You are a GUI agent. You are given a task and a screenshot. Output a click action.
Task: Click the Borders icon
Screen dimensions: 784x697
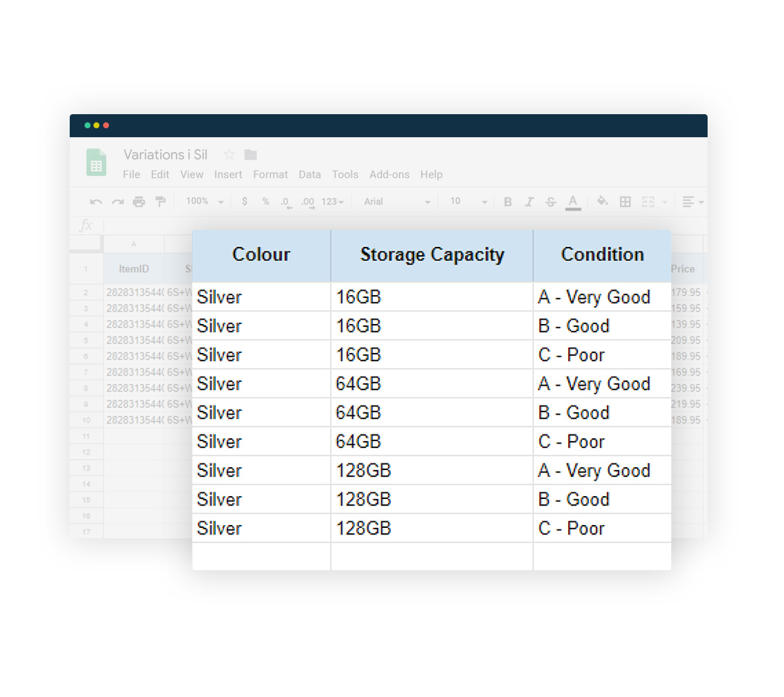coord(624,201)
